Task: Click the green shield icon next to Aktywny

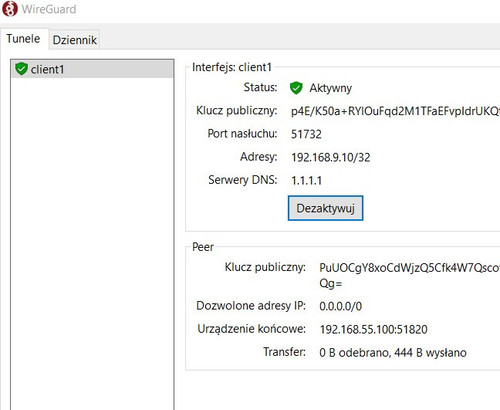Action: pyautogui.click(x=296, y=88)
